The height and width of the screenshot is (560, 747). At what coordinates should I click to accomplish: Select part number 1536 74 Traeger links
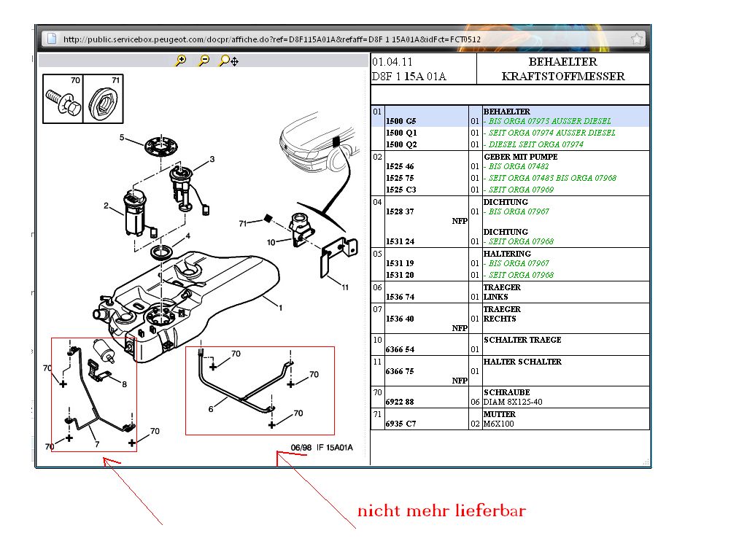(x=400, y=297)
